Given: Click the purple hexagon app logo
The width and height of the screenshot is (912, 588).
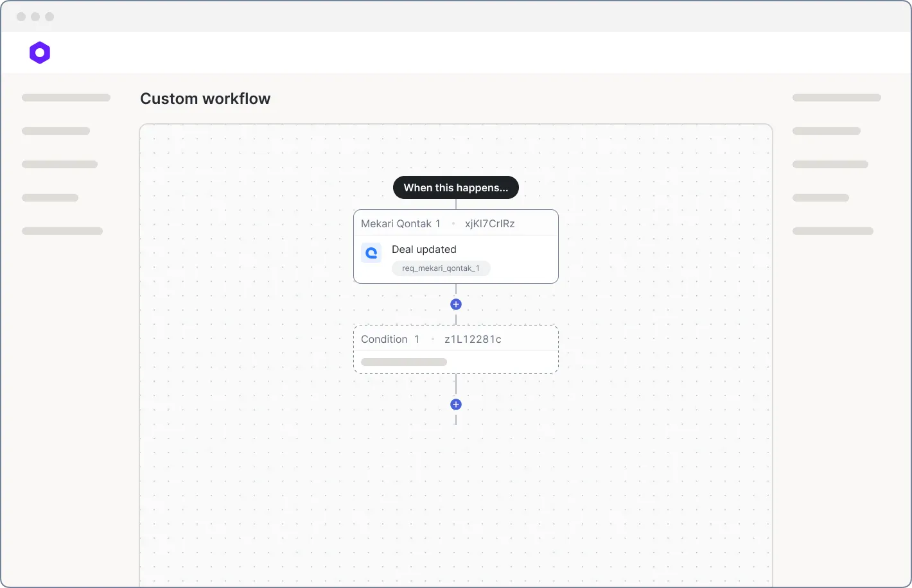Looking at the screenshot, I should 40,53.
